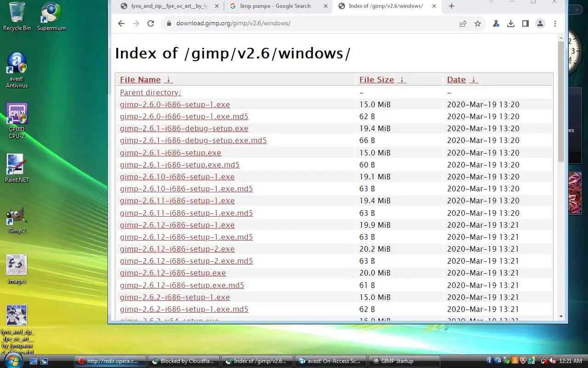Click the volume muted tray icon

553,361
